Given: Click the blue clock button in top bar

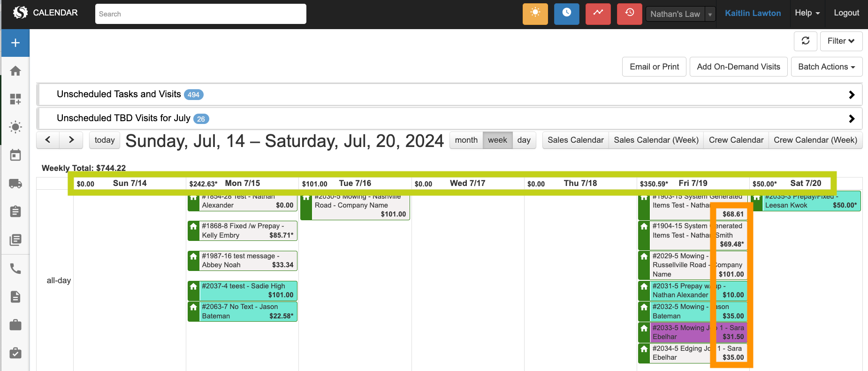Looking at the screenshot, I should pyautogui.click(x=566, y=14).
